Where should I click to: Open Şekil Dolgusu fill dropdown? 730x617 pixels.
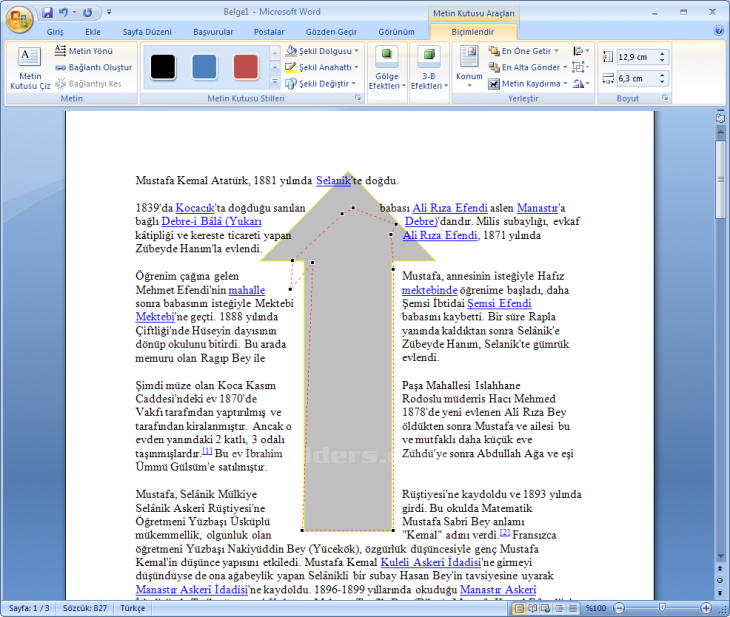(x=322, y=51)
